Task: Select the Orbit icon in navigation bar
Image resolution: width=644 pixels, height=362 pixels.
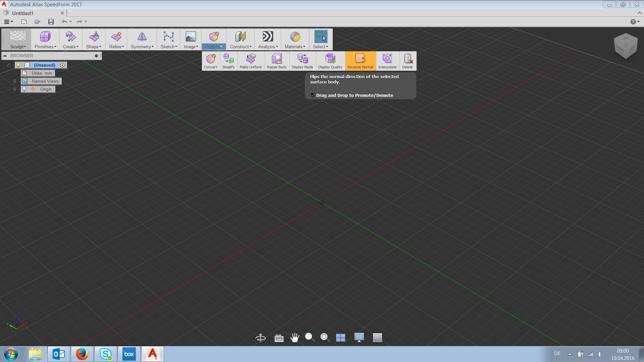Action: [x=260, y=338]
